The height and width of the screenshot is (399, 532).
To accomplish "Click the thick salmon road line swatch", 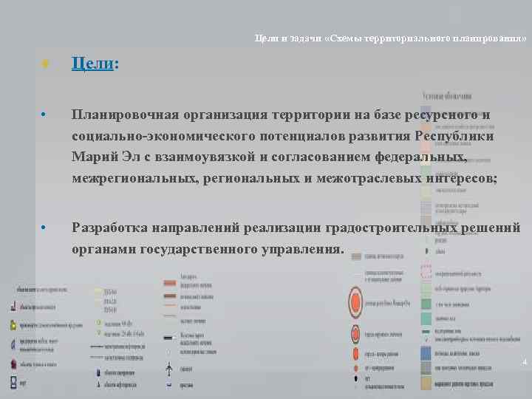I will tap(170, 283).
